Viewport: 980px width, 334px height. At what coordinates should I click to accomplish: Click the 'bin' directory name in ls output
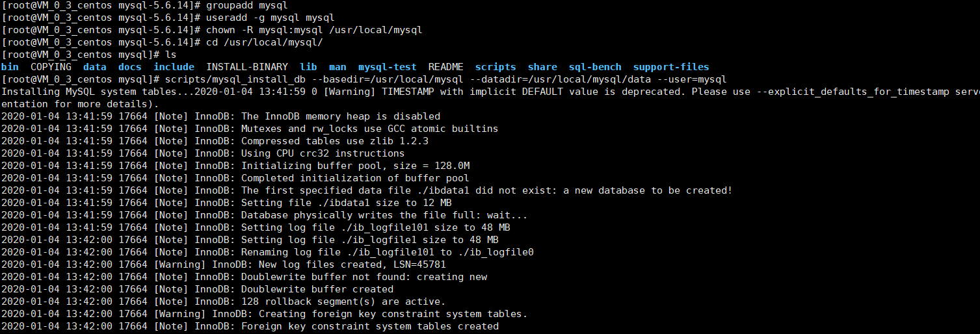10,67
